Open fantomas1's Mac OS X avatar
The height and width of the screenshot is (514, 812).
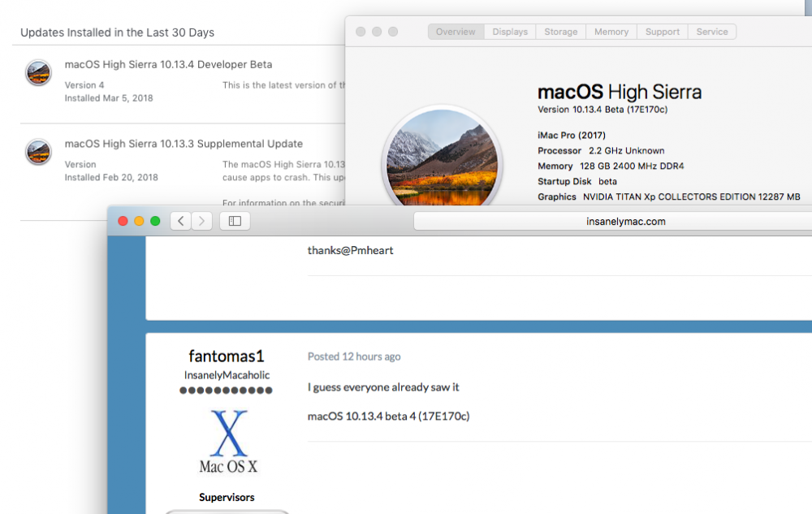click(x=228, y=442)
